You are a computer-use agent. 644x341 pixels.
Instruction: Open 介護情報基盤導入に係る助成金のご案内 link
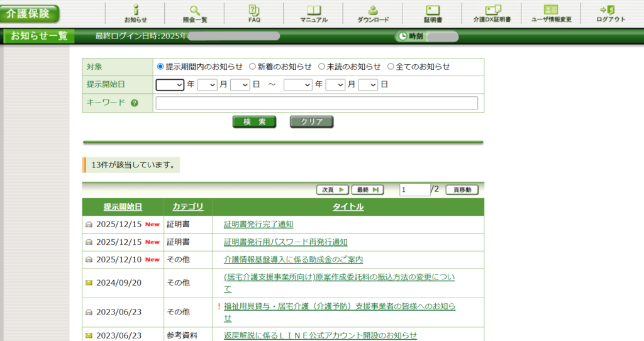tap(293, 260)
